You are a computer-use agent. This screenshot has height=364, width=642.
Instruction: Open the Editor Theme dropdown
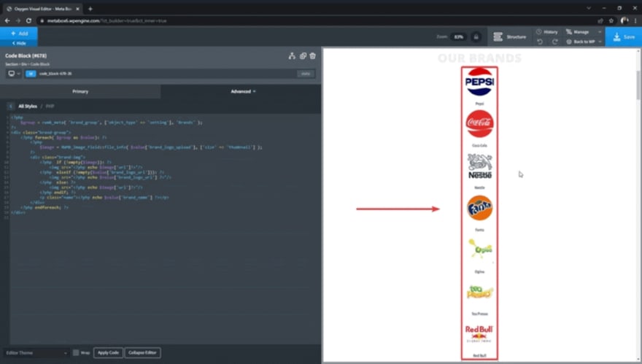tap(36, 352)
